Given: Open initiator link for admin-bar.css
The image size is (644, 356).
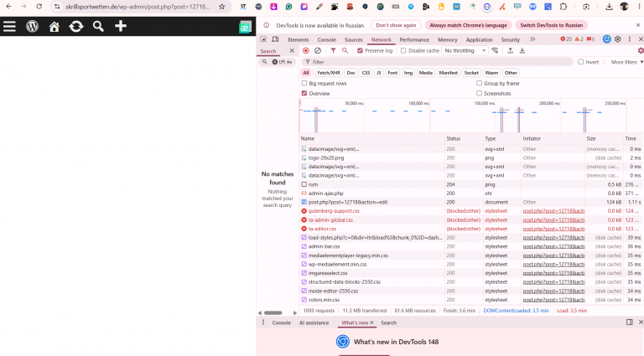Looking at the screenshot, I should coord(553,246).
